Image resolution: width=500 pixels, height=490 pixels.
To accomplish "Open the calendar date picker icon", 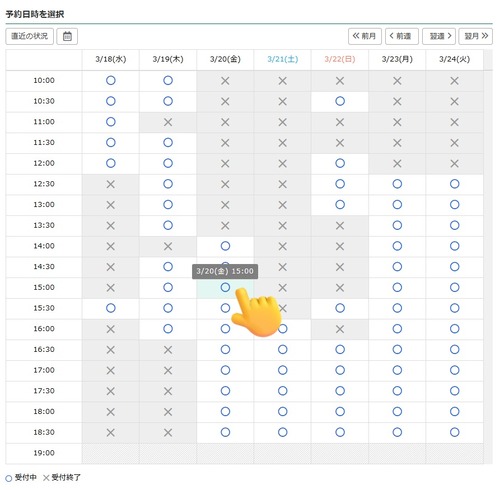I will pyautogui.click(x=67, y=36).
